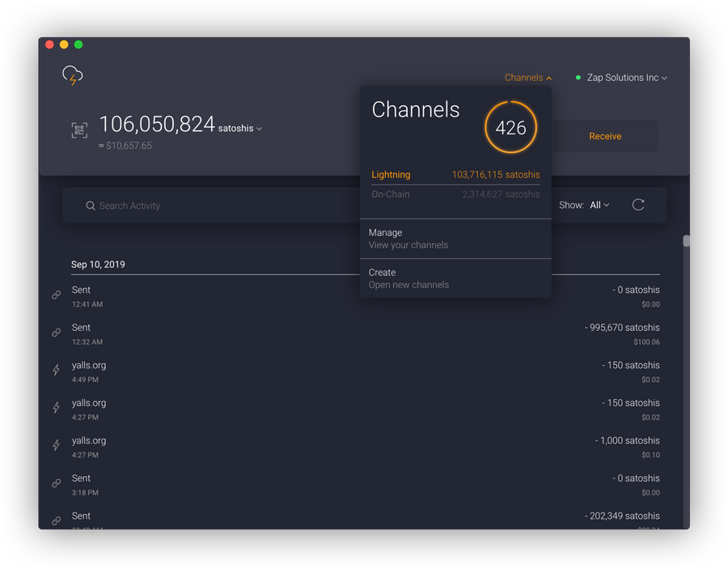
Task: Click lightning icon of yalls.org 4:49 PM
Action: click(56, 370)
